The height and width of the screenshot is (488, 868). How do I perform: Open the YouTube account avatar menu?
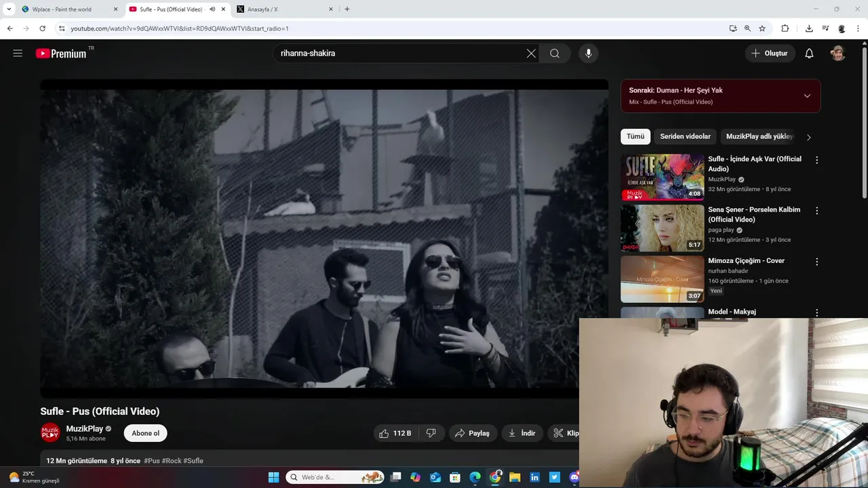[838, 54]
